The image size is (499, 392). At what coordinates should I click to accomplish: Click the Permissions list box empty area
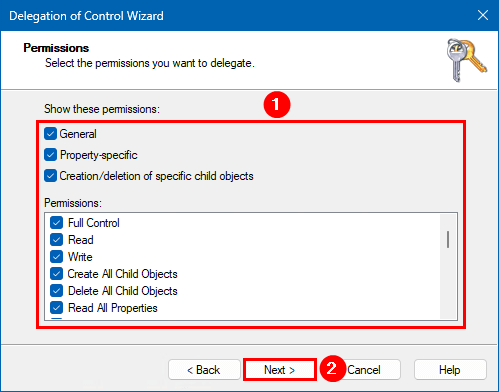click(x=300, y=267)
